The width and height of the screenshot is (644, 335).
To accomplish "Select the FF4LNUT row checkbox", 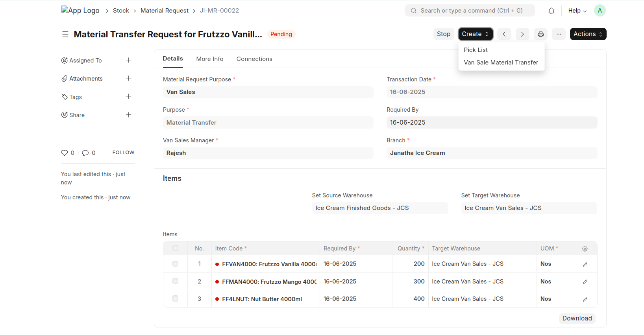I will tap(175, 299).
